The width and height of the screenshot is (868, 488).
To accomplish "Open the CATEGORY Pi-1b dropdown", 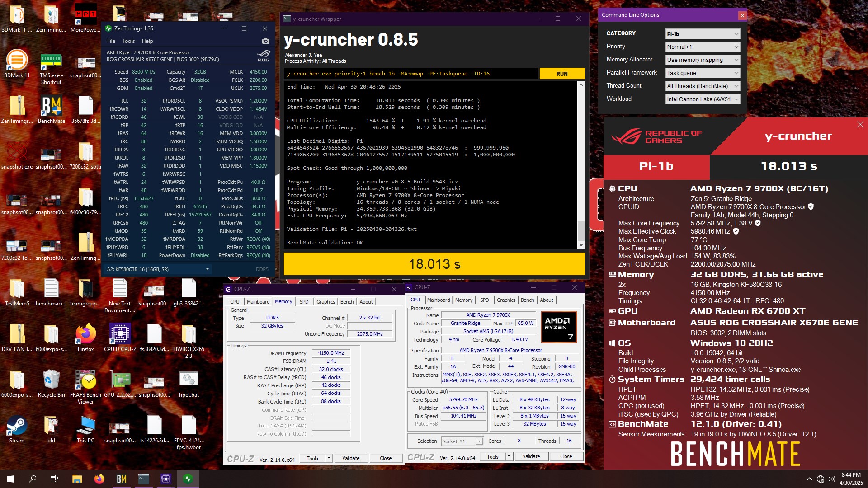I will click(x=703, y=34).
